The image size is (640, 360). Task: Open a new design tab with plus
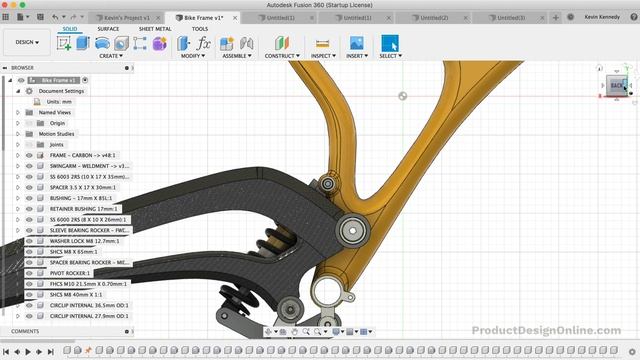[x=556, y=17]
